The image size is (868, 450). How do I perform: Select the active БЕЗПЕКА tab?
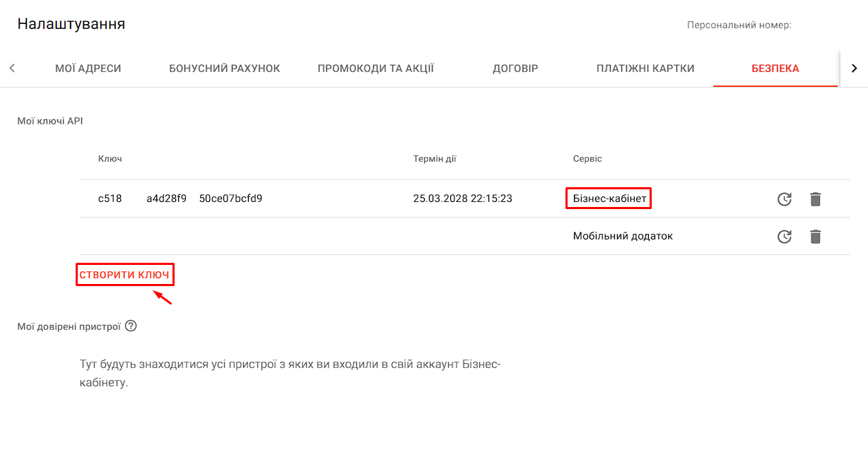click(775, 68)
